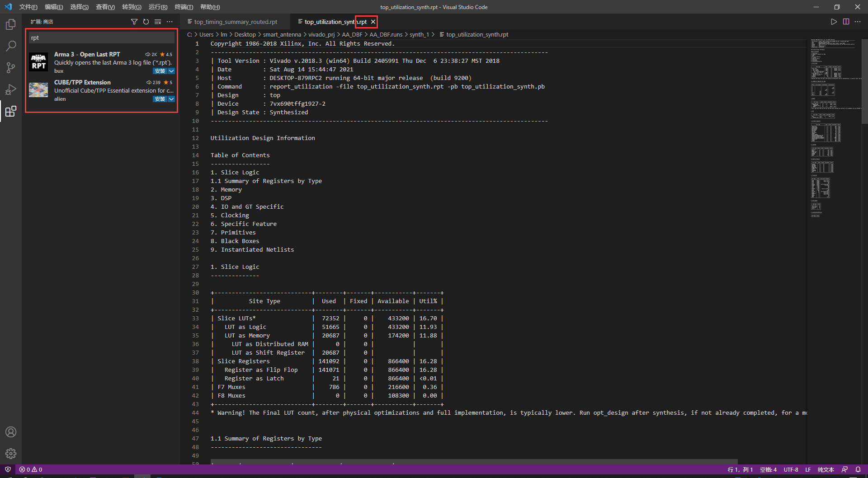Viewport: 868px width, 478px height.
Task: Click the workspace trust shield icon
Action: point(8,469)
